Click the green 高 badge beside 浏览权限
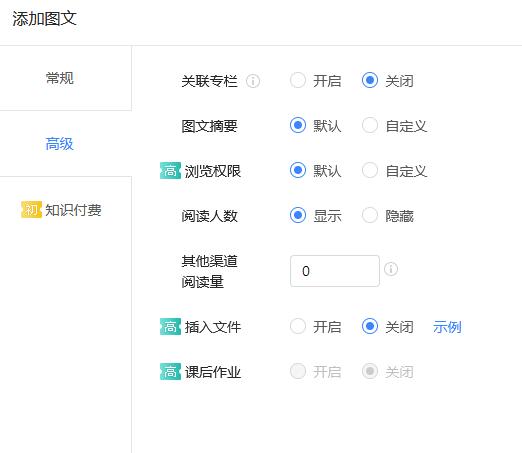Screen dimensions: 522x453 coord(170,171)
